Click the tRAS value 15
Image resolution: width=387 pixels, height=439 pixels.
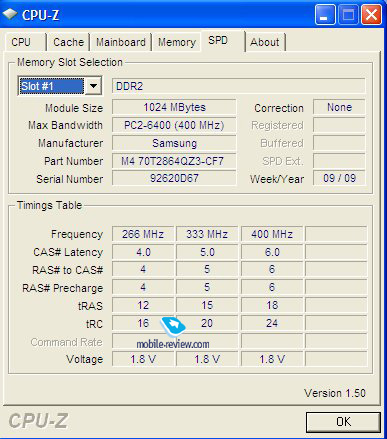point(207,305)
